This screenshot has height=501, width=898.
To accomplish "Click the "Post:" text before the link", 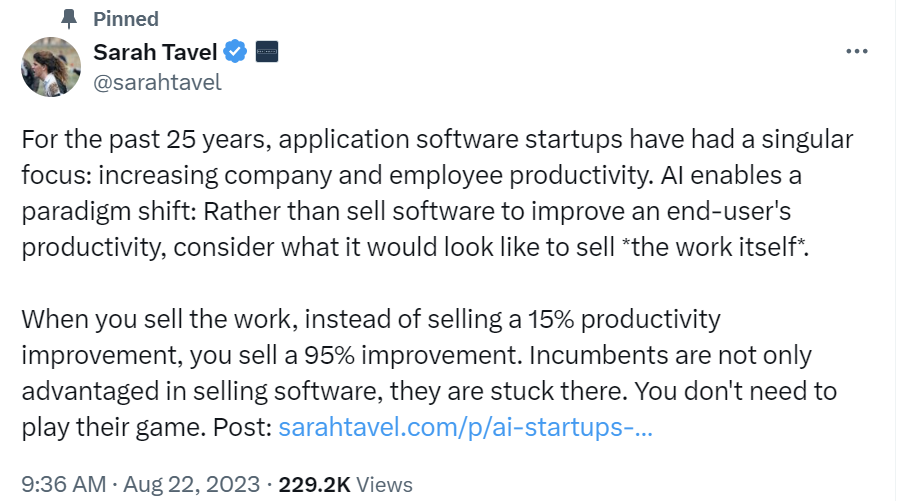I will tap(242, 427).
